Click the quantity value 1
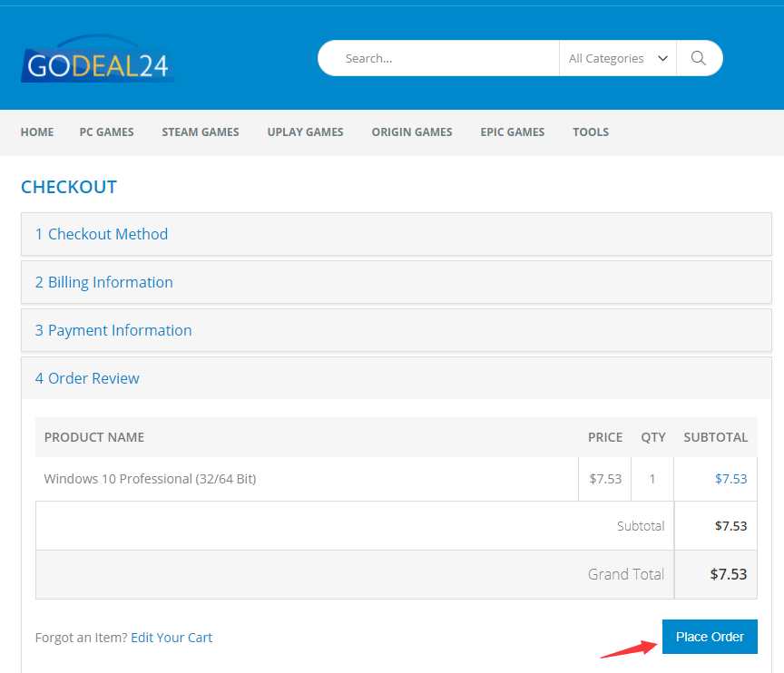Viewport: 784px width, 673px height. click(x=652, y=479)
